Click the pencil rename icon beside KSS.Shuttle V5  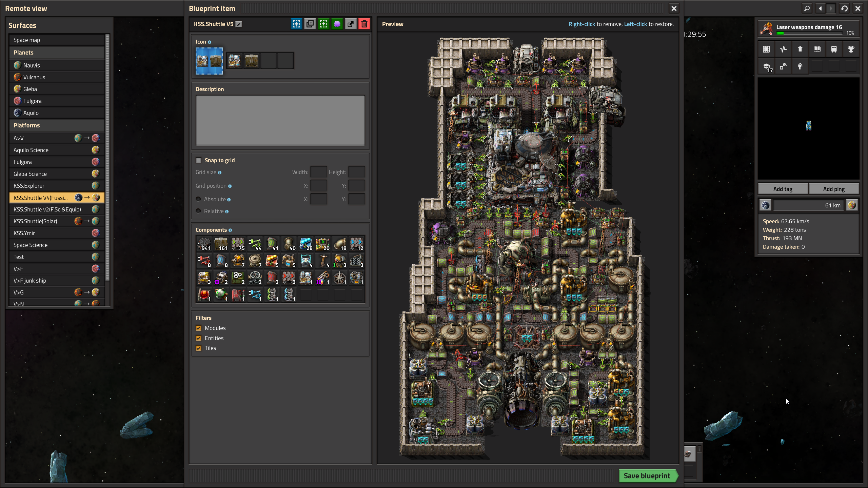pyautogui.click(x=239, y=24)
